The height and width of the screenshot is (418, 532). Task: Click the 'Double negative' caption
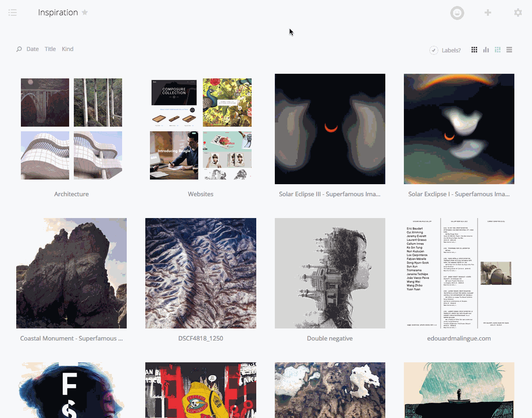(x=330, y=339)
